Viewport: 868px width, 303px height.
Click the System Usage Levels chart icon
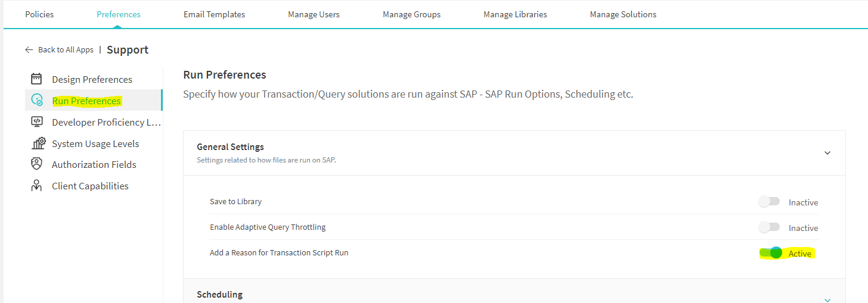click(38, 143)
